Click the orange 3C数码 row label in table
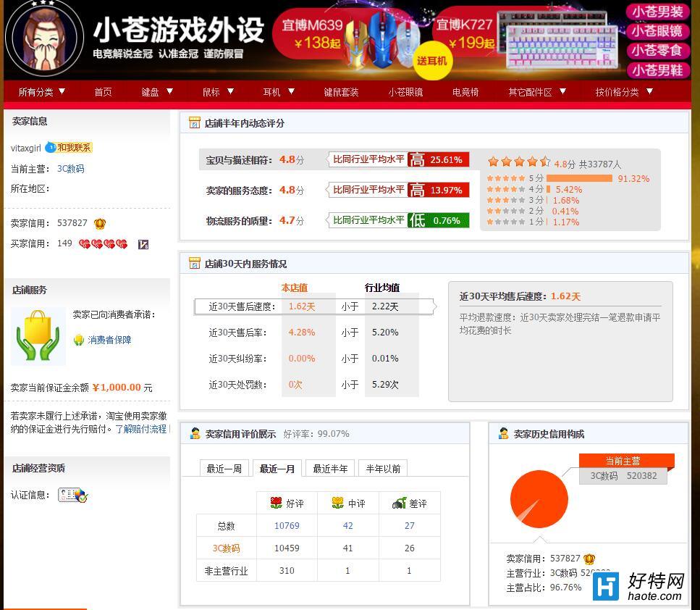Viewport: 700px width, 610px height. 226,548
